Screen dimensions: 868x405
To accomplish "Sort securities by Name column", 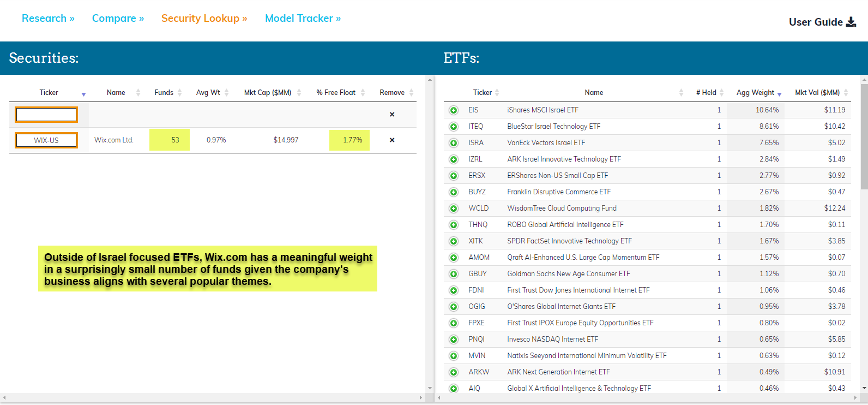I will coord(116,93).
